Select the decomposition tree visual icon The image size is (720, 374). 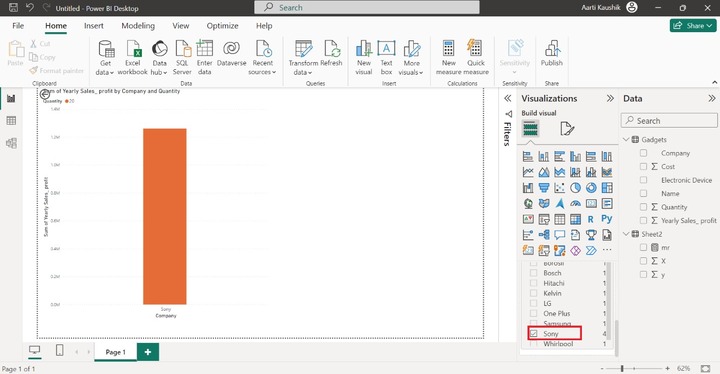tap(544, 235)
